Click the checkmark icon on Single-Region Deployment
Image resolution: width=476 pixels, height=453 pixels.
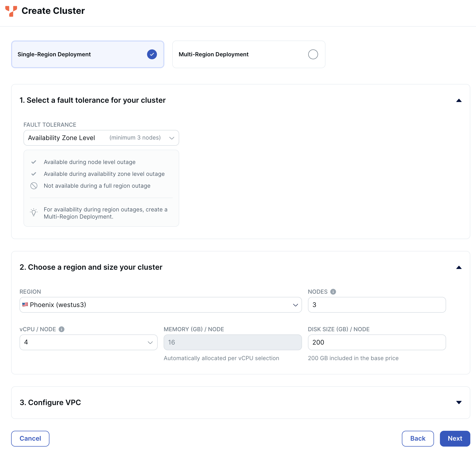click(152, 54)
